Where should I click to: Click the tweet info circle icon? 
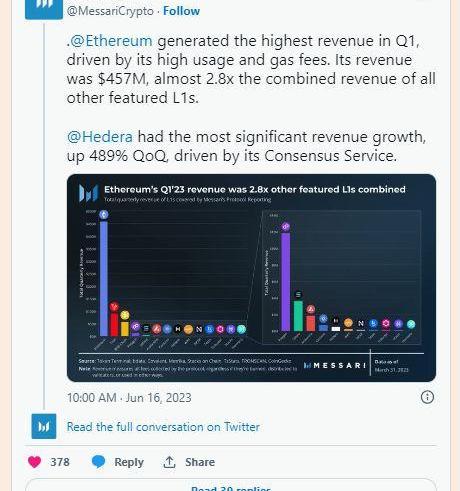tap(427, 397)
